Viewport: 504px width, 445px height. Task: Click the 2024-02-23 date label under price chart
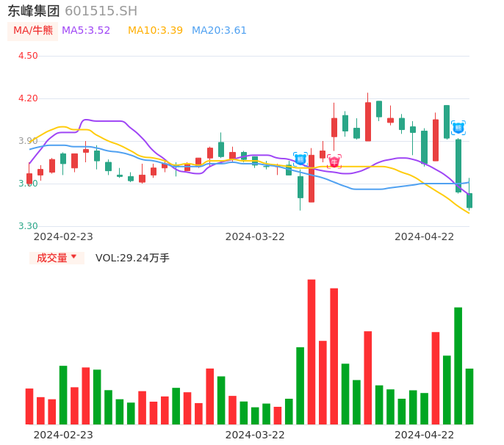pos(63,236)
